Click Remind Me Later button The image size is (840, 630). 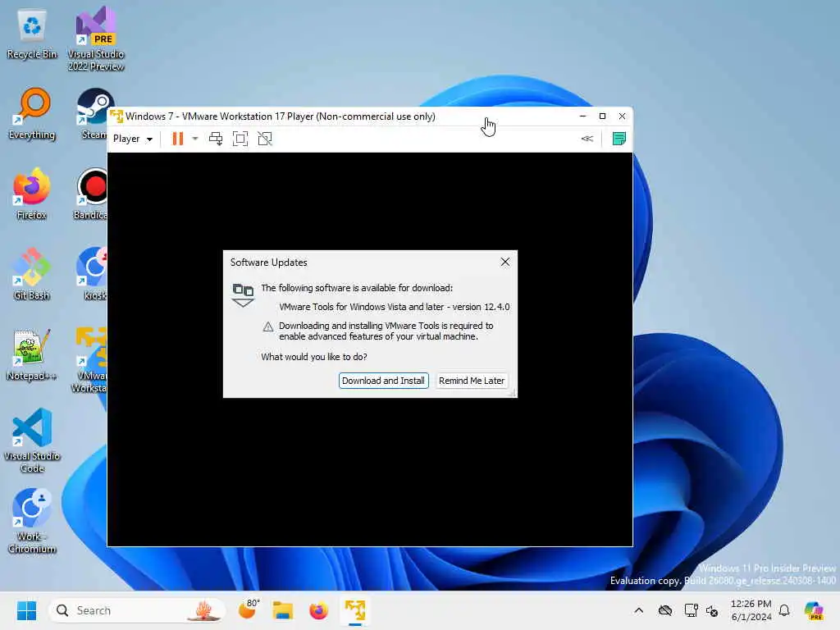point(472,381)
